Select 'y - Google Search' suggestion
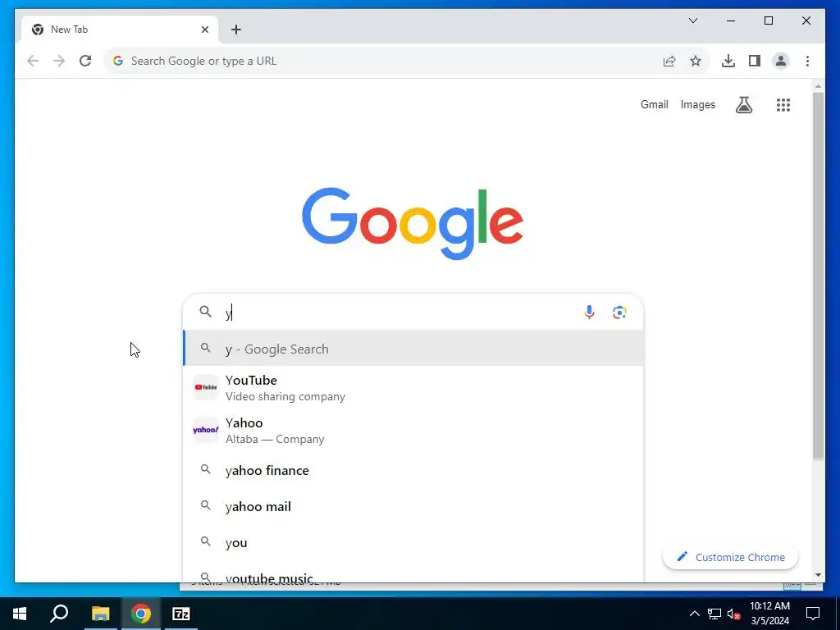 coord(413,348)
